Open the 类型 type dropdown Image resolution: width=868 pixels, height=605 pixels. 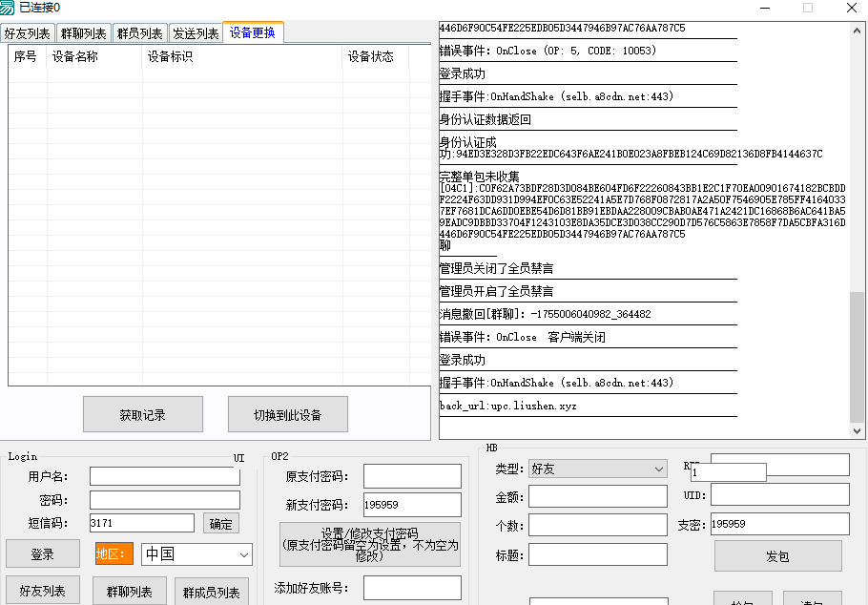click(659, 469)
